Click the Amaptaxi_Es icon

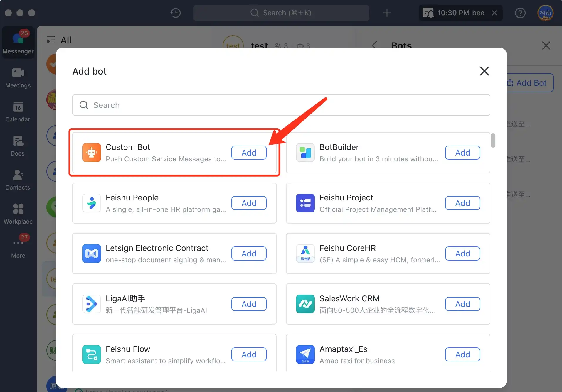305,354
